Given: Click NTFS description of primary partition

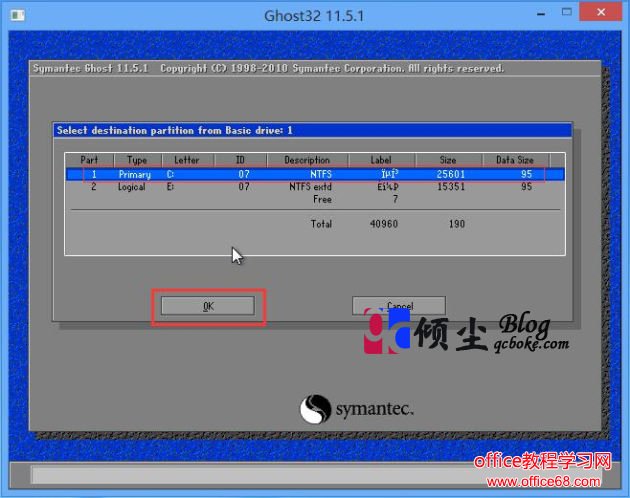Looking at the screenshot, I should pyautogui.click(x=321, y=174).
